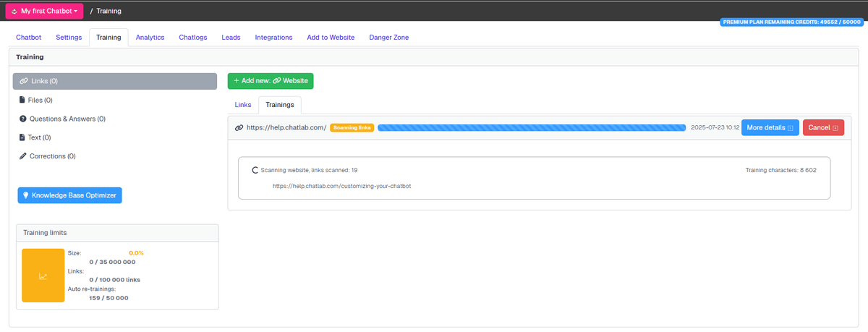Click the Questions & Answers question-mark icon
This screenshot has height=332, width=868.
22,119
